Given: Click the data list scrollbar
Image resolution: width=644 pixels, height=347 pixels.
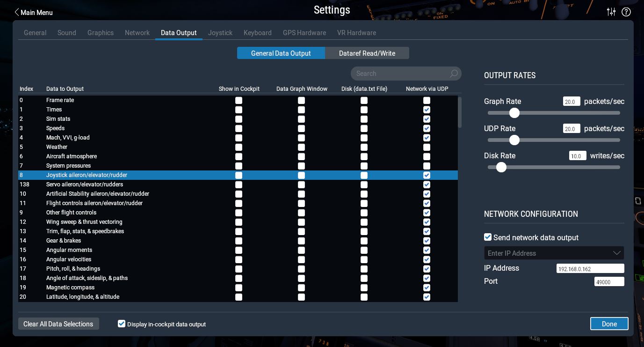Looking at the screenshot, I should tap(460, 112).
